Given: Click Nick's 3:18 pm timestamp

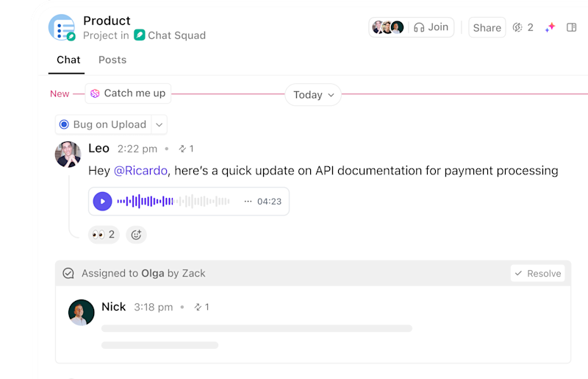Looking at the screenshot, I should pyautogui.click(x=154, y=308).
